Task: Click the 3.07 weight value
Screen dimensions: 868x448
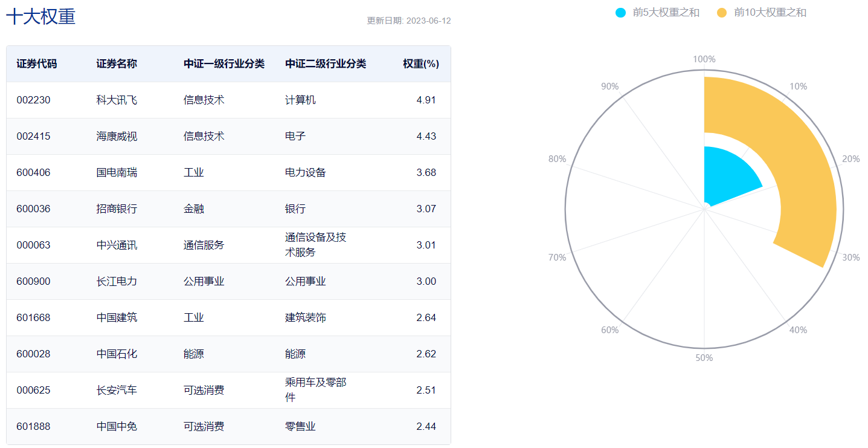Action: click(x=426, y=209)
